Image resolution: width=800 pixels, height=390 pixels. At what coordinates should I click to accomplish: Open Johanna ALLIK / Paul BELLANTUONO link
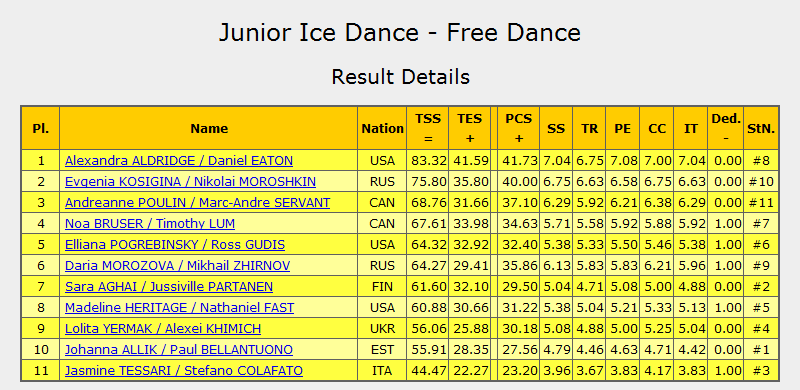pos(179,350)
